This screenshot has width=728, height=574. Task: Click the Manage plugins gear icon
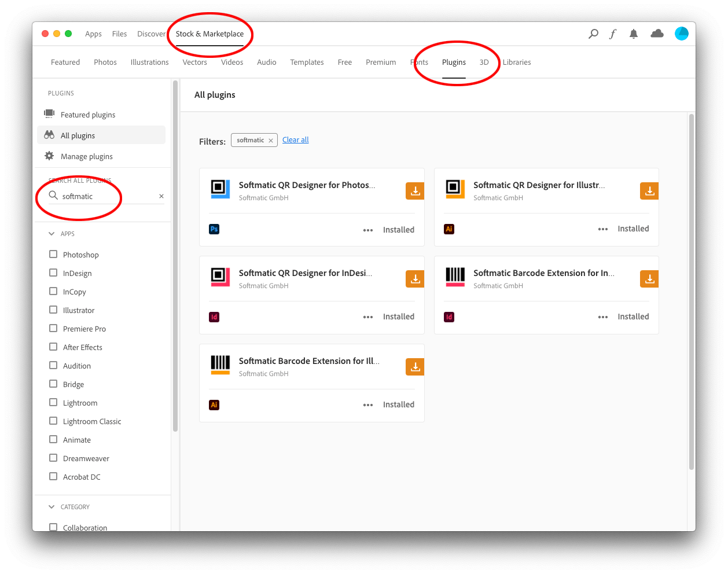tap(49, 156)
